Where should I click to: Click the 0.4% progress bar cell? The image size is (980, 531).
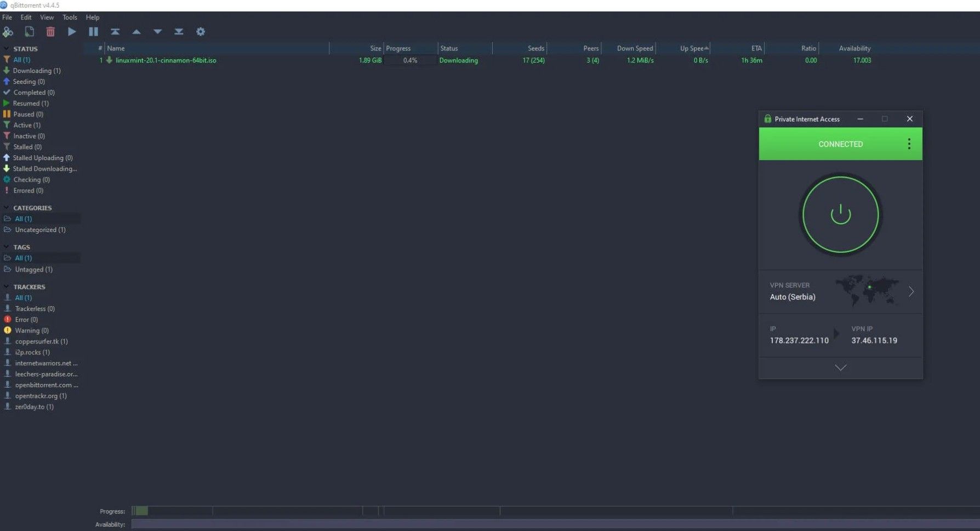tap(410, 60)
